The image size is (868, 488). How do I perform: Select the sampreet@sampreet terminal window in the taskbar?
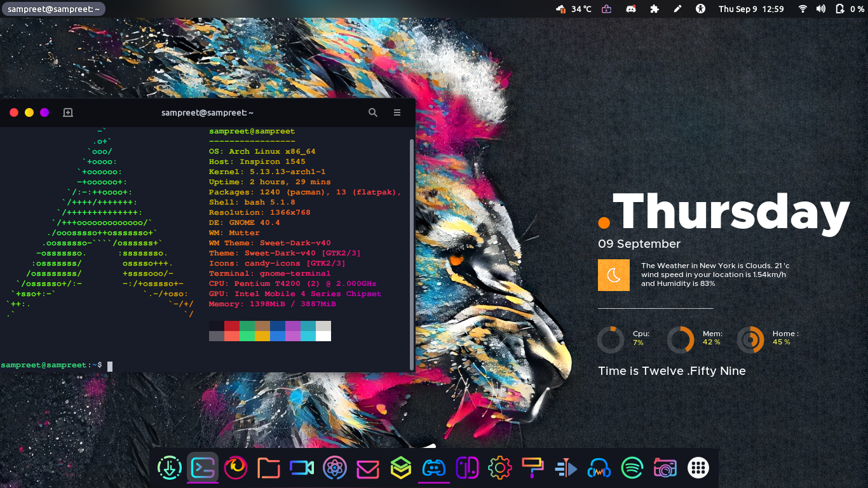click(x=53, y=9)
